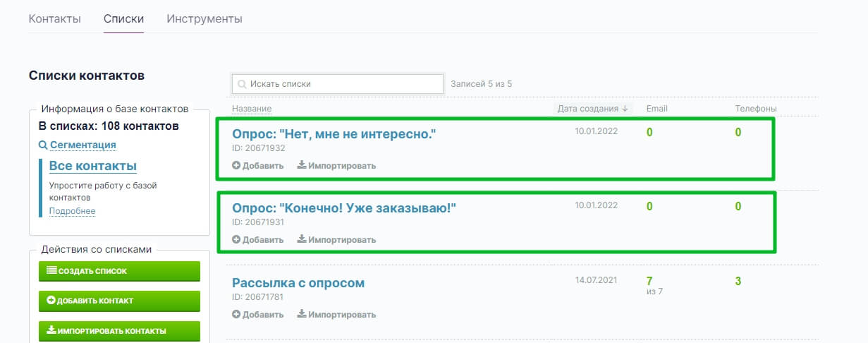This screenshot has width=868, height=343.
Task: Switch to the Контакты tab
Action: [54, 19]
